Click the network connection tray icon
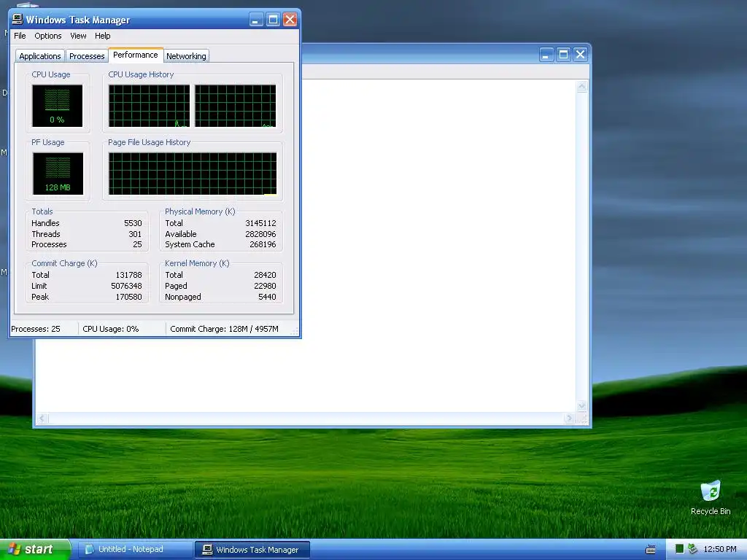 click(x=693, y=549)
